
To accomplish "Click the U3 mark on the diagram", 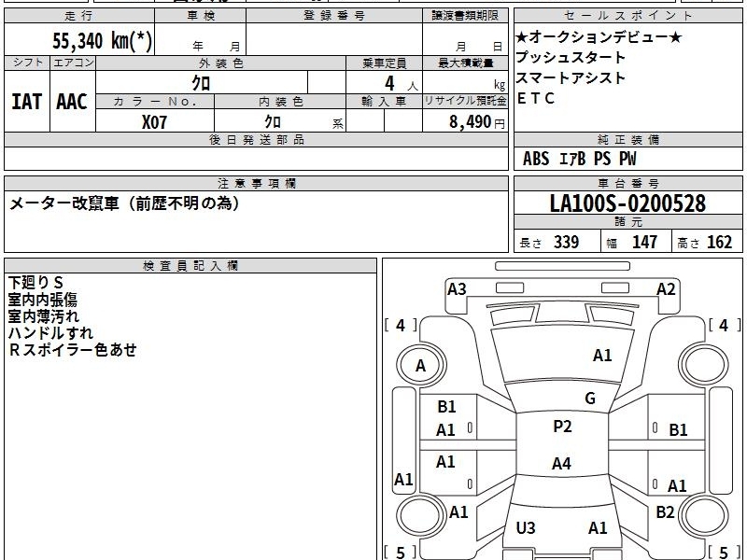I will pyautogui.click(x=526, y=527).
